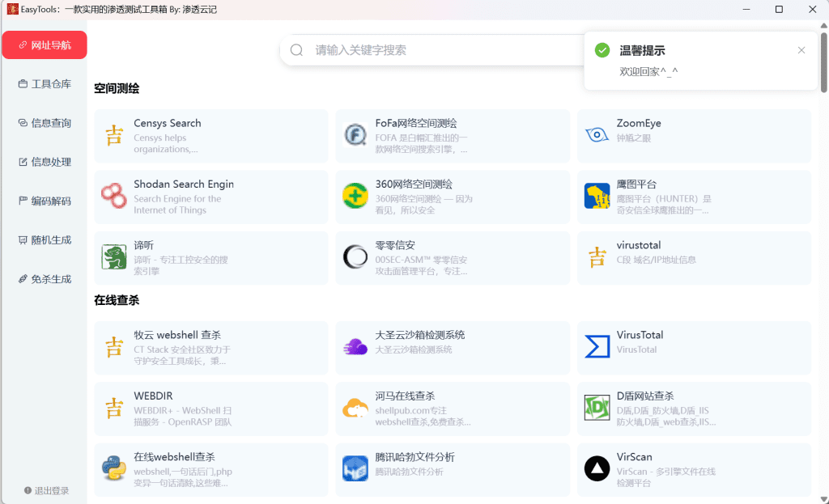
Task: Click the 钟馗之眼 description text
Action: coord(633,138)
